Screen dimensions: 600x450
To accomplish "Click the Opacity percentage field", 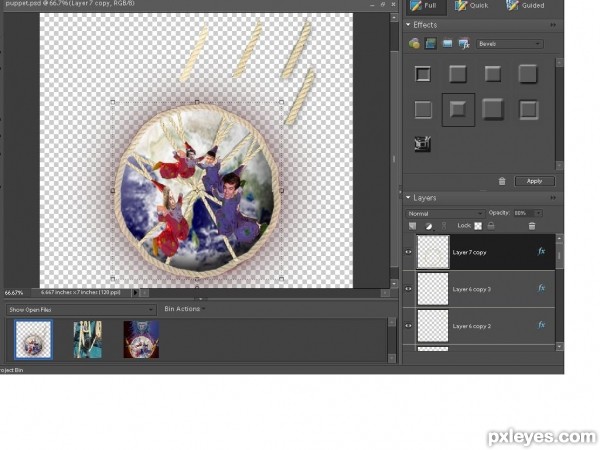I will point(523,213).
